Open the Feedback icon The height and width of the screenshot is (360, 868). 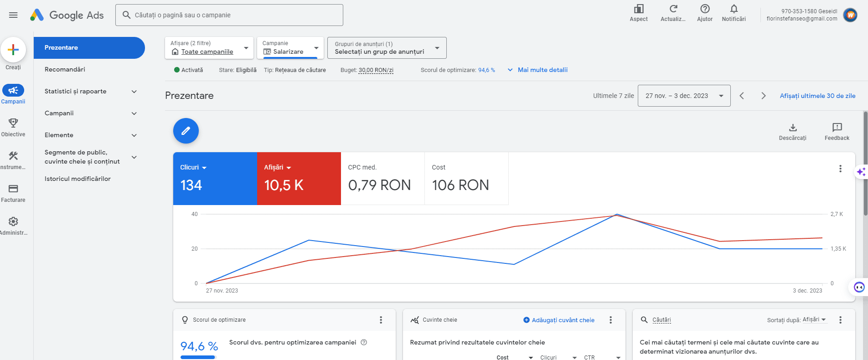[837, 128]
